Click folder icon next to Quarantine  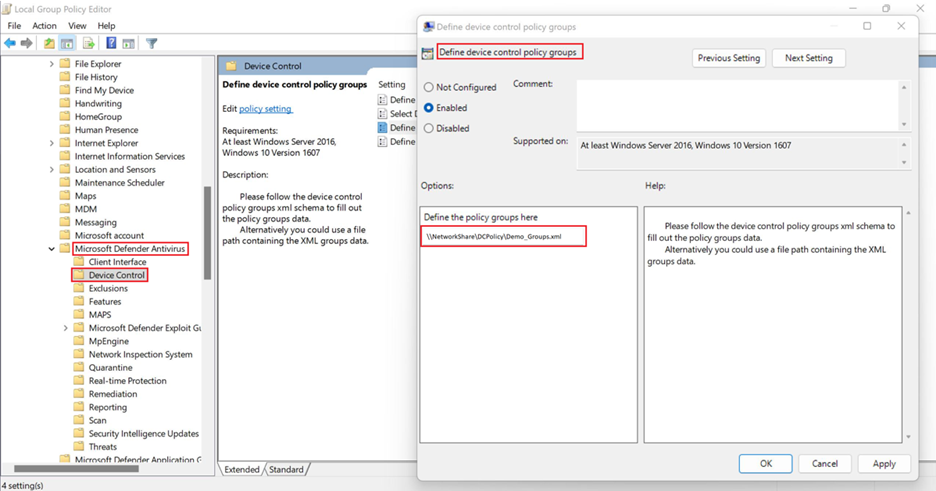(79, 368)
